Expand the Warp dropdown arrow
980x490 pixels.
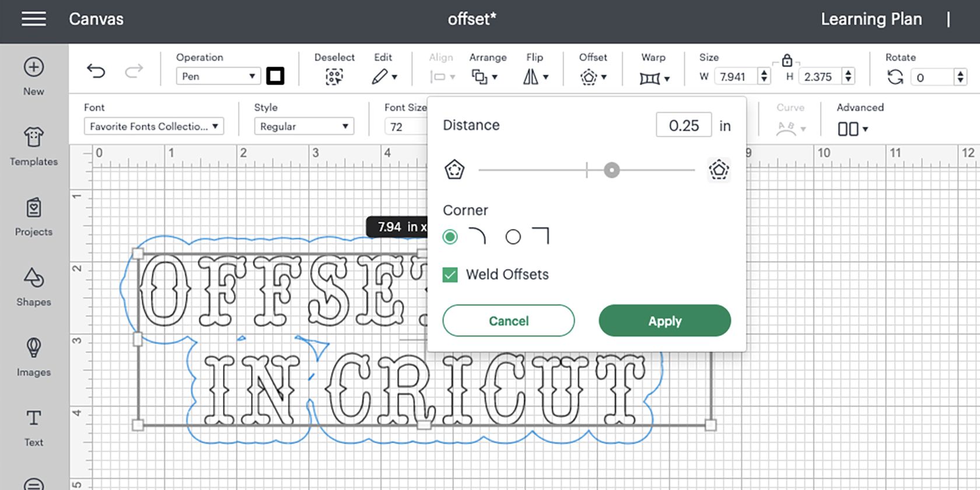[x=667, y=79]
